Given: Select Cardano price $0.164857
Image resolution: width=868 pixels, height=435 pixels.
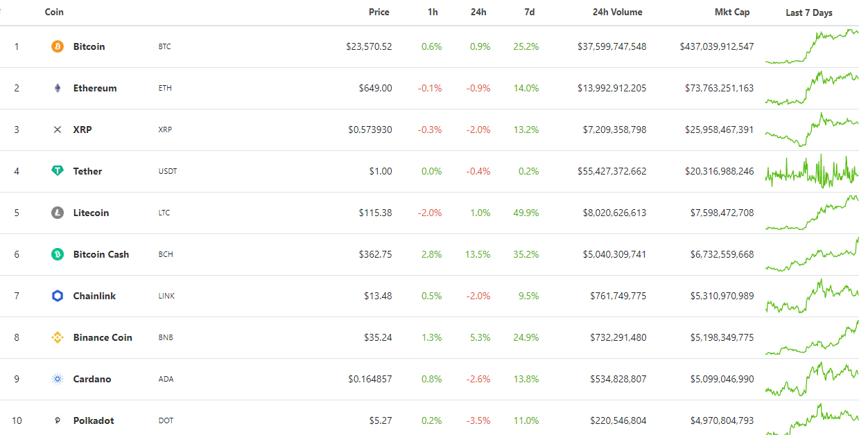Looking at the screenshot, I should (370, 379).
